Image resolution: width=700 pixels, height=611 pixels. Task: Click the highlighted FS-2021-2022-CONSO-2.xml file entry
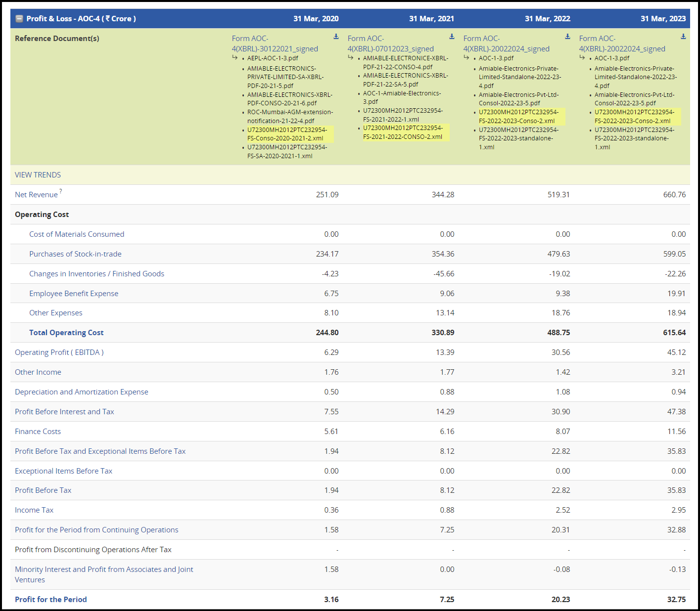coord(403,132)
